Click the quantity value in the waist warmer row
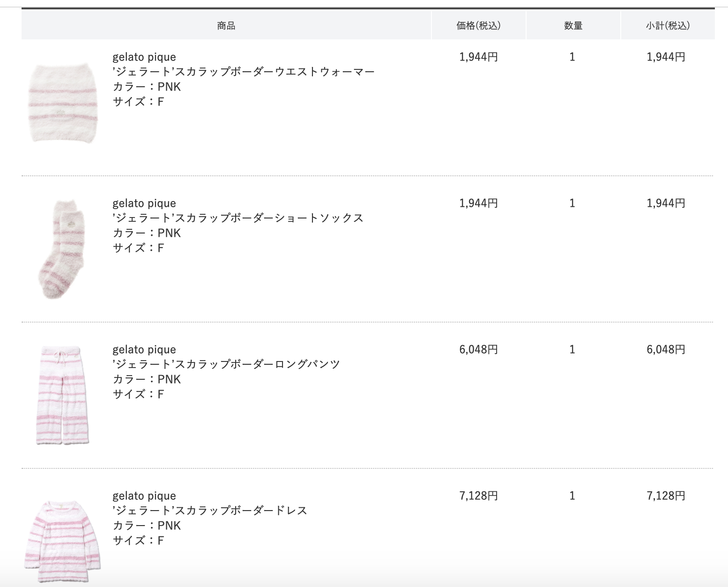The height and width of the screenshot is (587, 728). (572, 57)
